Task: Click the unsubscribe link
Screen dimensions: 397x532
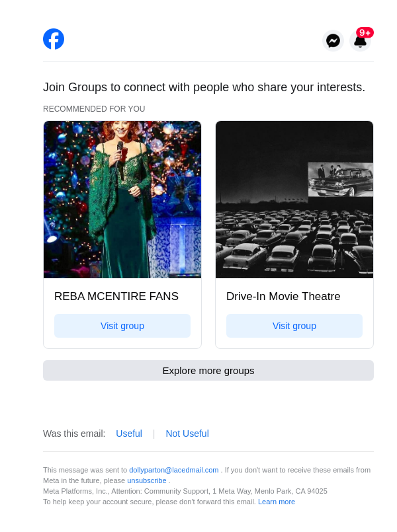Action: coord(147,480)
